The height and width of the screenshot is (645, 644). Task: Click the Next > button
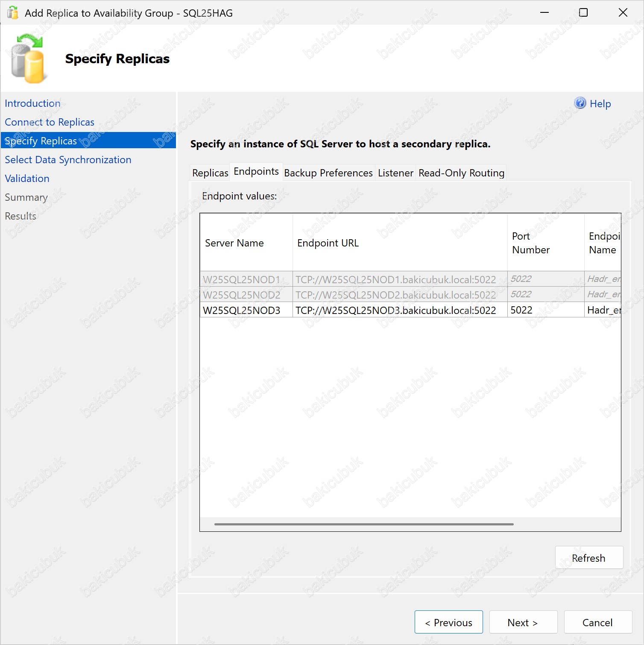(x=523, y=622)
